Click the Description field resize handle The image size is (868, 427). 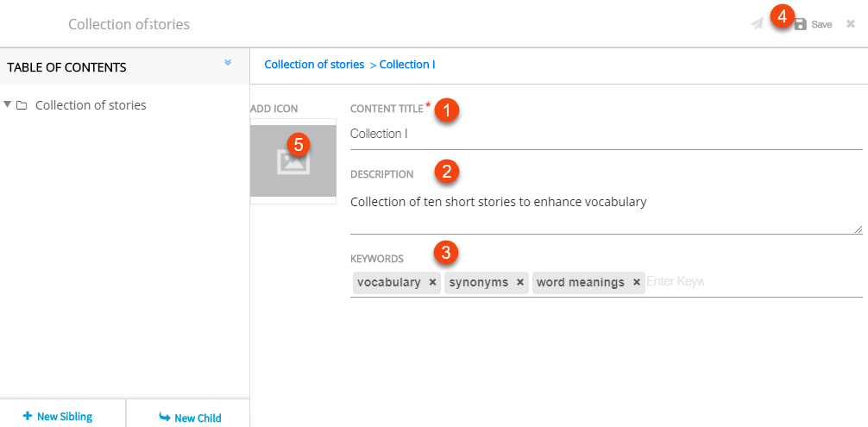coord(858,229)
